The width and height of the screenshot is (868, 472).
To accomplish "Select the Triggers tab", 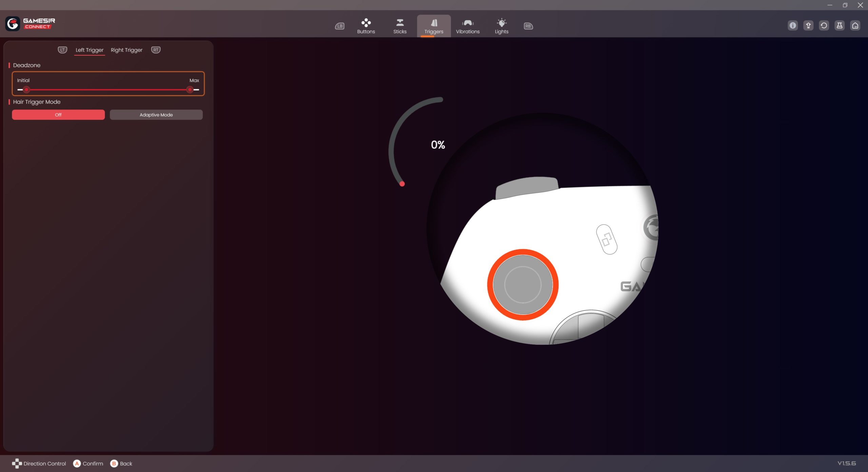I will click(x=434, y=26).
